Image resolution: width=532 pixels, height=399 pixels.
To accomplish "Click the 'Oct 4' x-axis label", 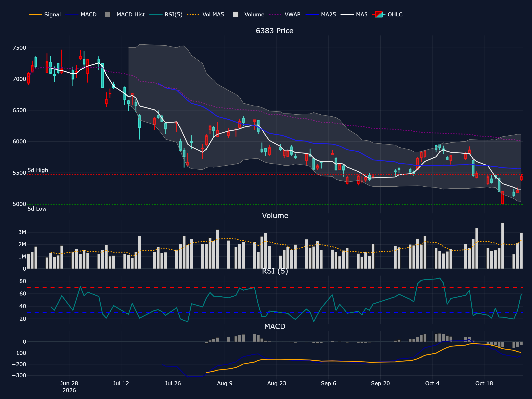I will point(432,383).
